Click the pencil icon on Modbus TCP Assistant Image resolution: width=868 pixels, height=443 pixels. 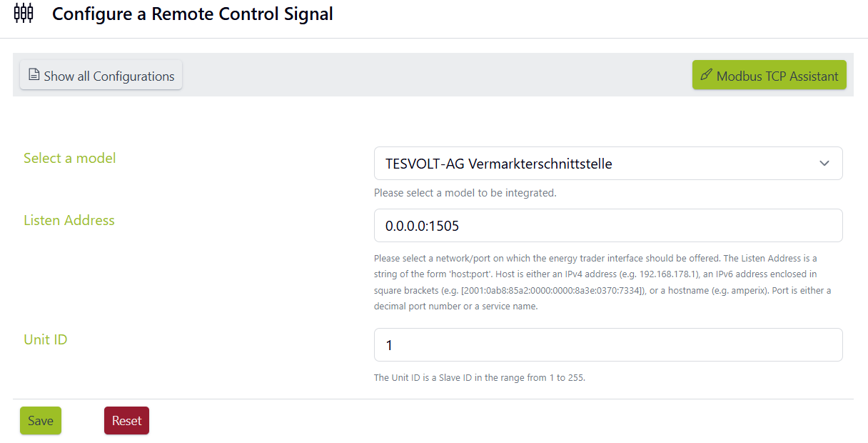coord(706,75)
